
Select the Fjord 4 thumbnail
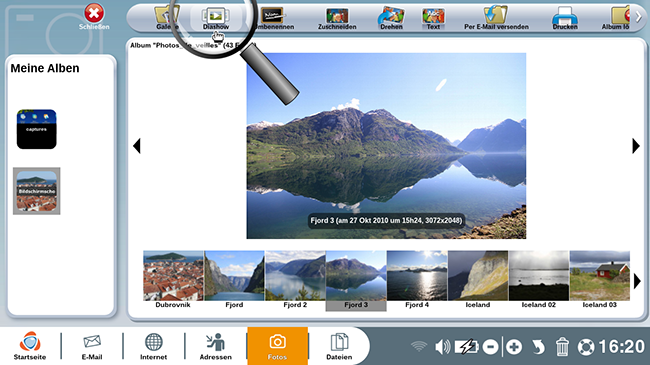pos(417,280)
